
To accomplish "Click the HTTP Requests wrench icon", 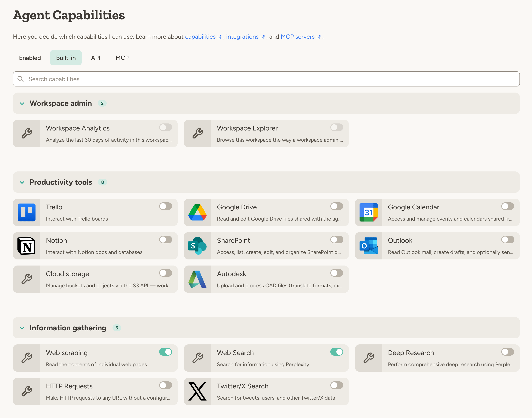I will point(27,391).
